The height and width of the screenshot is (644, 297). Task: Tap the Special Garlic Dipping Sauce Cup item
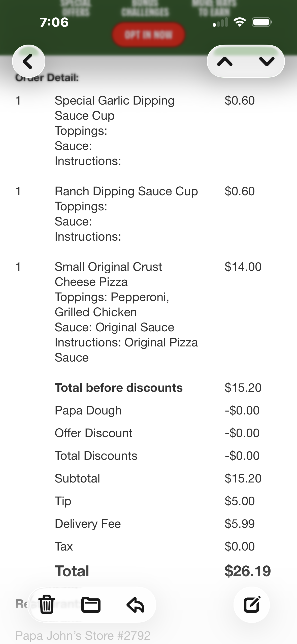(114, 108)
